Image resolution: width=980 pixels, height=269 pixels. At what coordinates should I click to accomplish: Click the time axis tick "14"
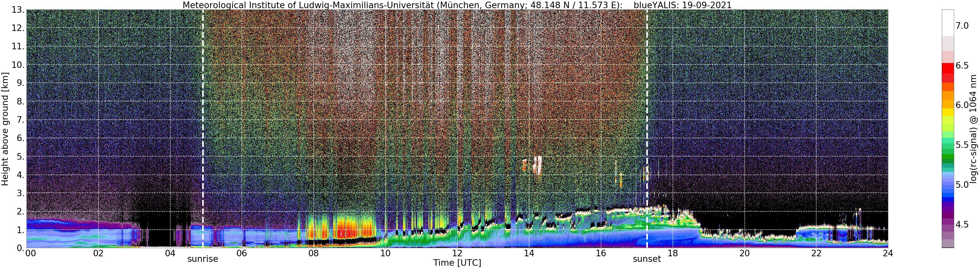(529, 254)
